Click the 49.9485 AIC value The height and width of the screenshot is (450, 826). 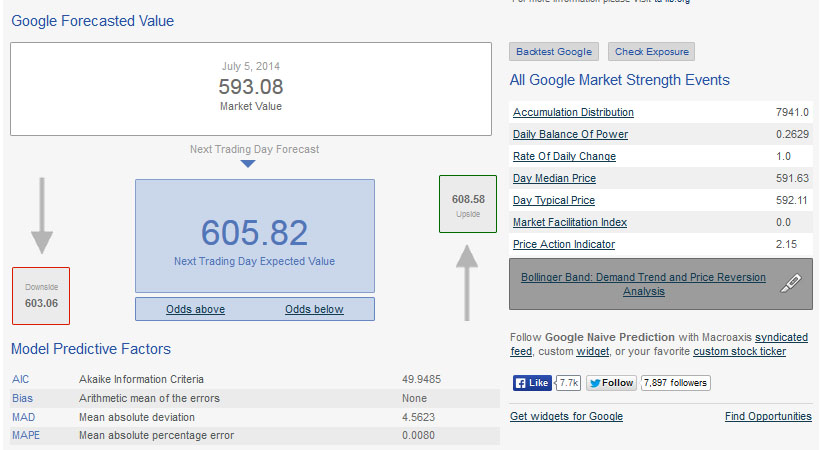[x=421, y=379]
